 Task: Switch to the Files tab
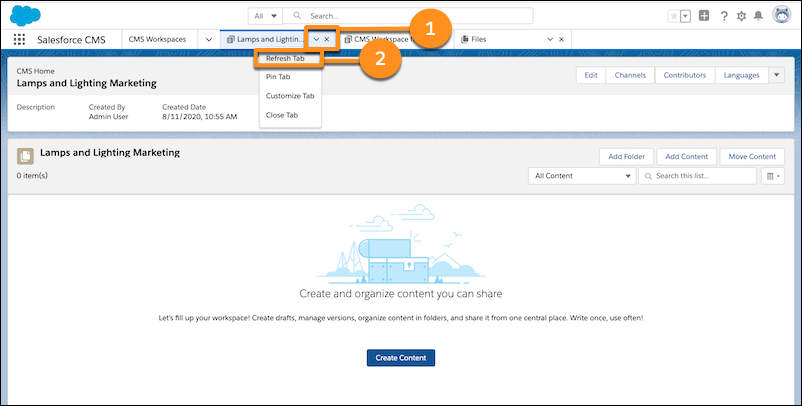[479, 39]
